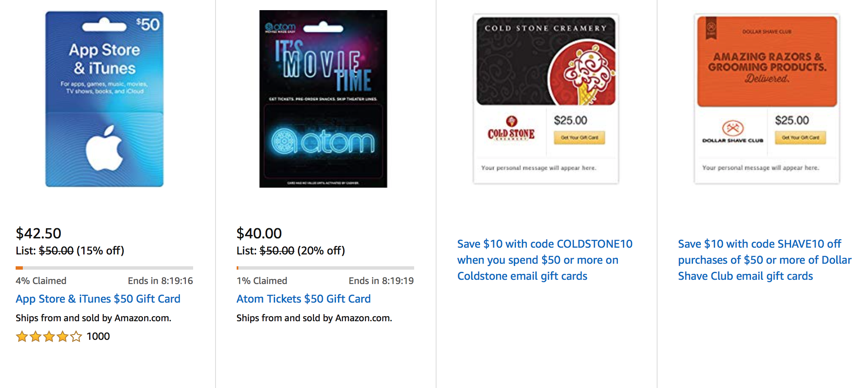Viewport: 868px width, 388px height.
Task: Click the 1000 reviews count
Action: [x=98, y=336]
